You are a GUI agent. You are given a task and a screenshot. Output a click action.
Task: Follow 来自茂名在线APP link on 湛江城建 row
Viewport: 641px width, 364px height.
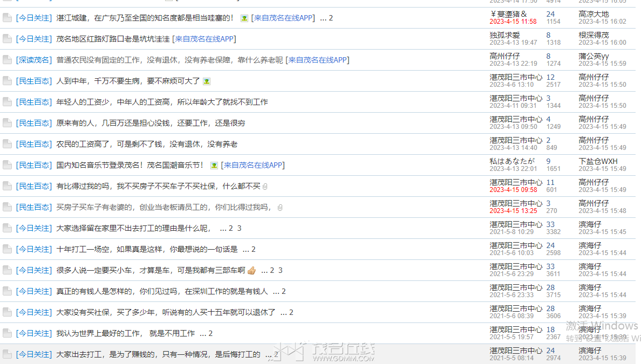pyautogui.click(x=283, y=18)
